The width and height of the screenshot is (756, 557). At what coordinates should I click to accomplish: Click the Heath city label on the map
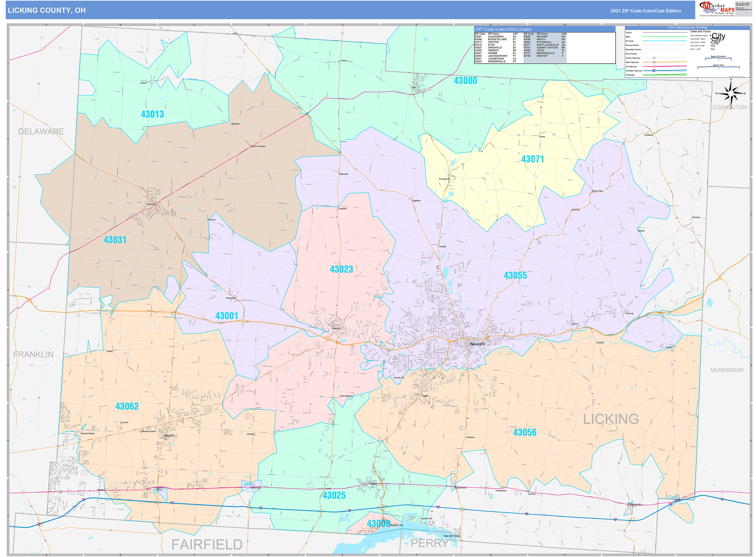click(425, 396)
